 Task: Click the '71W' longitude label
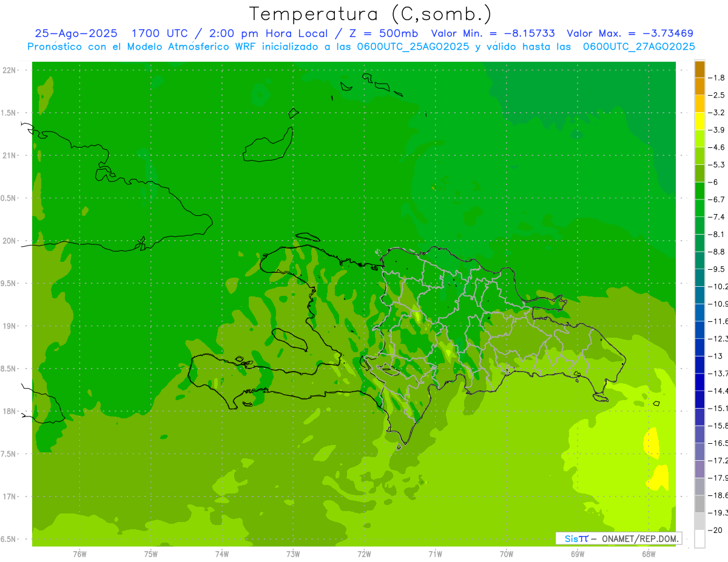tap(435, 554)
